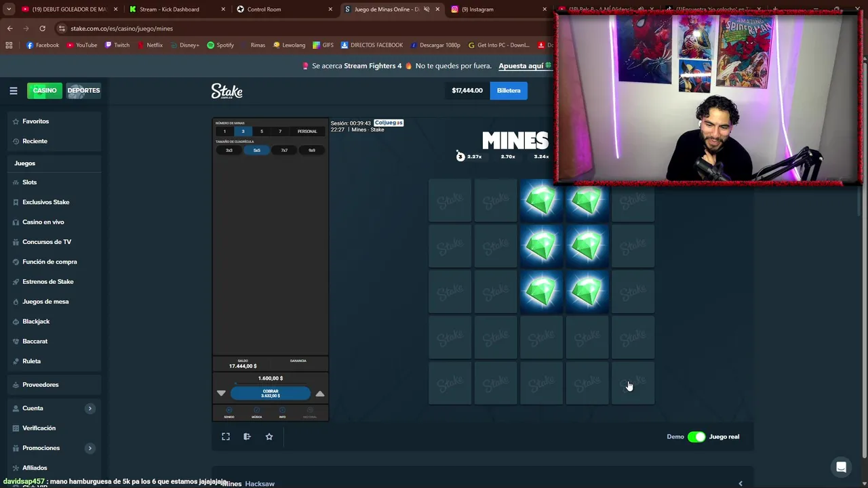Click the Hacksaw provider link
The width and height of the screenshot is (868, 488).
[260, 483]
